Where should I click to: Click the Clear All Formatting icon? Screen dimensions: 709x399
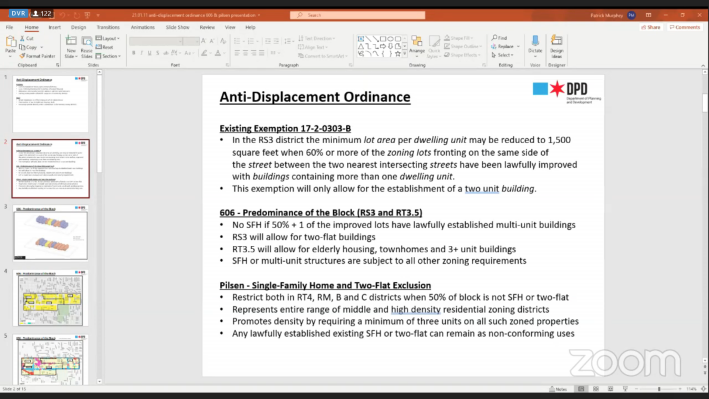[222, 41]
